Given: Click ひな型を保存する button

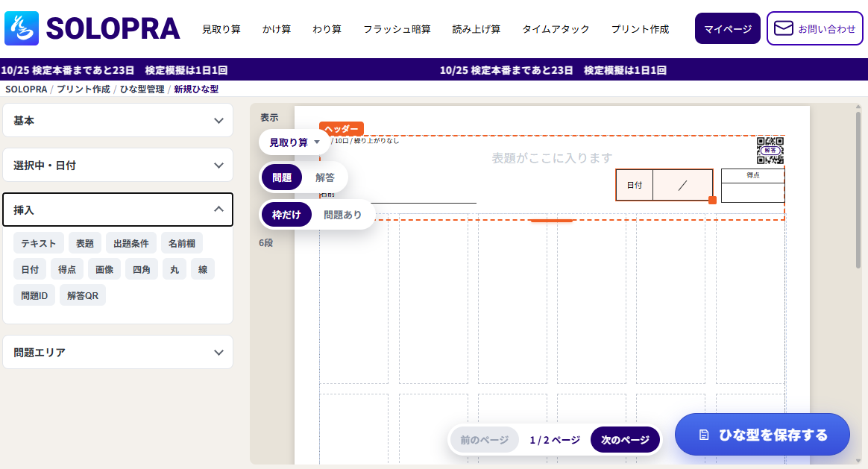Looking at the screenshot, I should point(762,435).
